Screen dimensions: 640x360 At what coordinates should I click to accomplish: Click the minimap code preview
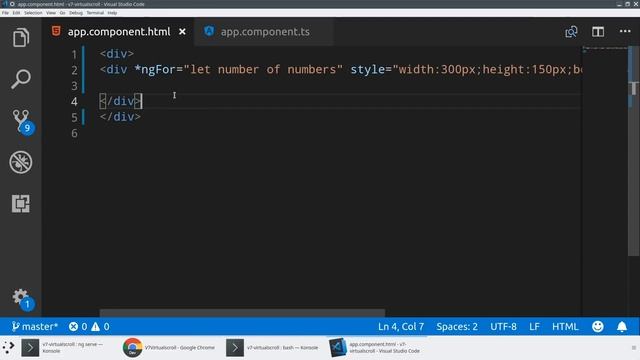605,50
